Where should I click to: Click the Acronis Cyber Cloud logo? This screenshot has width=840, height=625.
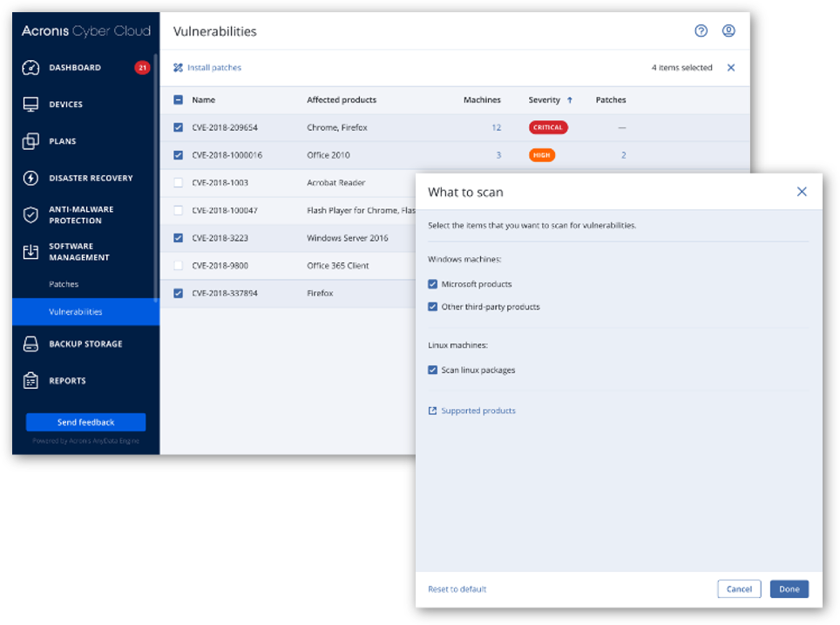click(x=85, y=31)
